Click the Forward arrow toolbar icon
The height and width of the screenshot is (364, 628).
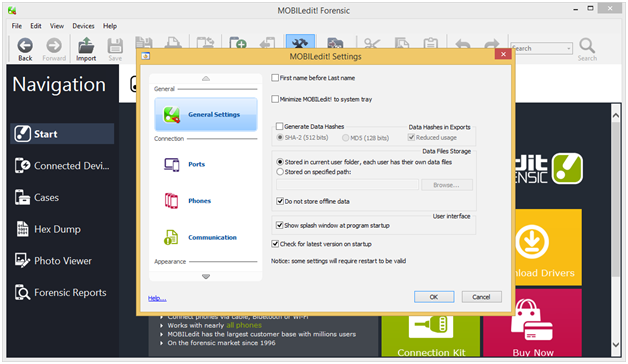(54, 46)
